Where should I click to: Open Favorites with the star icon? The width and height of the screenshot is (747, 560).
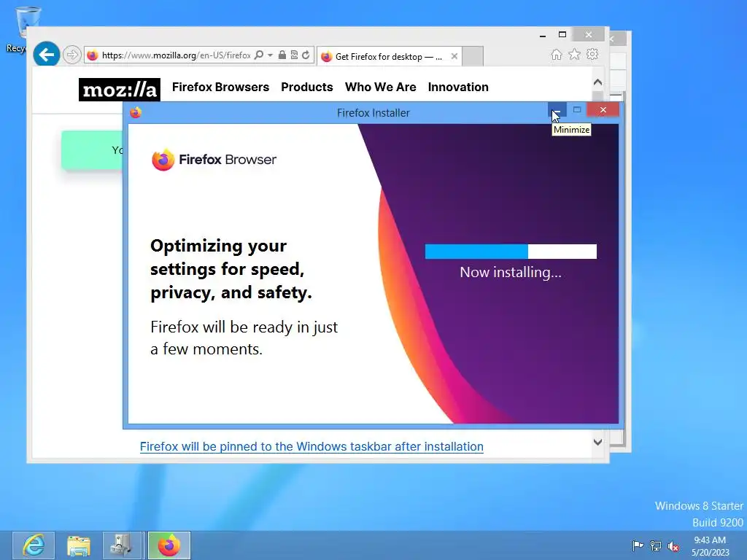pyautogui.click(x=575, y=55)
